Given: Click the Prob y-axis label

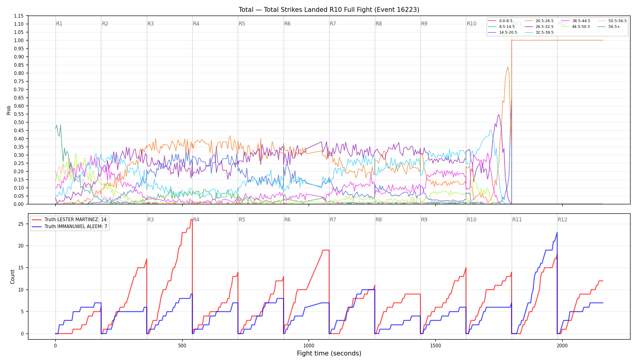Looking at the screenshot, I should (x=9, y=110).
